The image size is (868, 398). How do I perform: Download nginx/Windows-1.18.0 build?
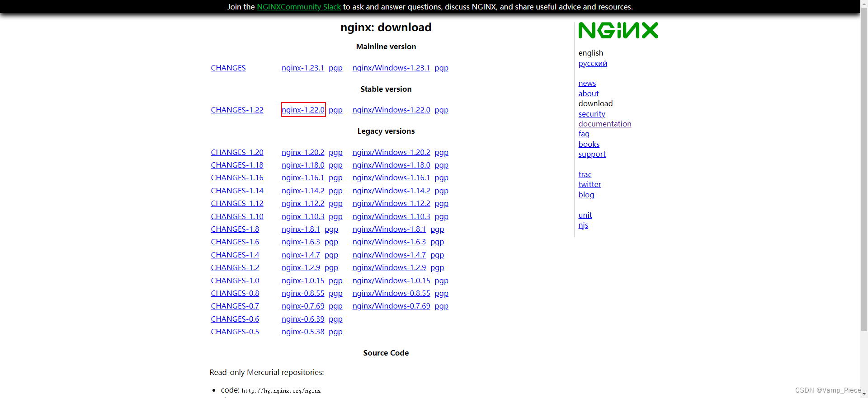pos(392,165)
